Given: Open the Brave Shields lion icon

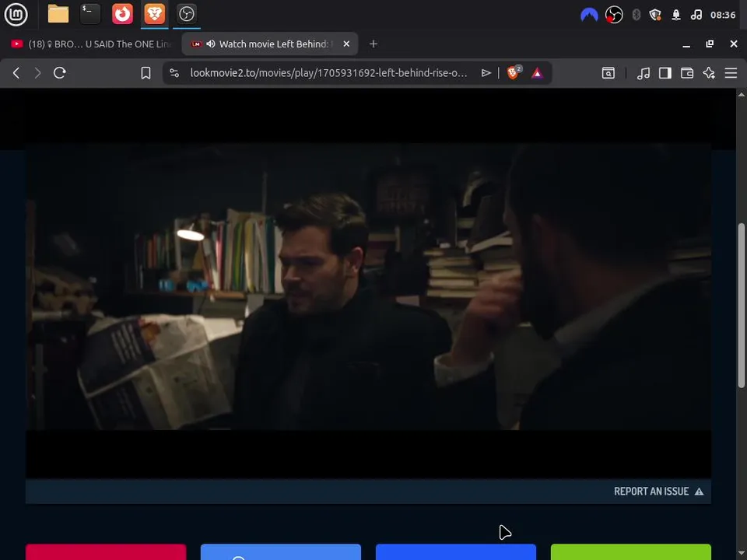Looking at the screenshot, I should pyautogui.click(x=514, y=72).
